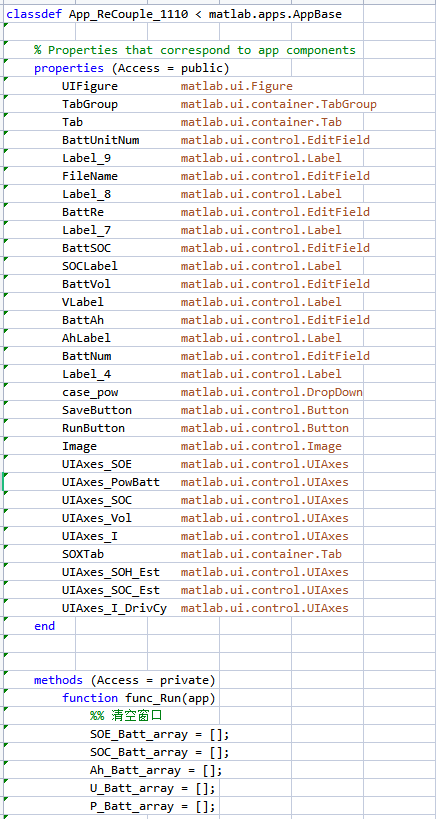Select the TabGroup property line
436x819 pixels.
tap(219, 104)
